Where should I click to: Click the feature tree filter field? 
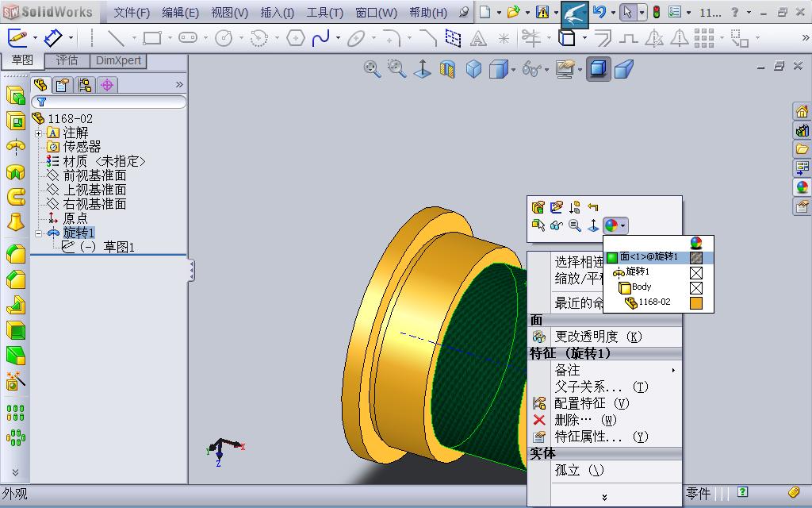tap(109, 102)
